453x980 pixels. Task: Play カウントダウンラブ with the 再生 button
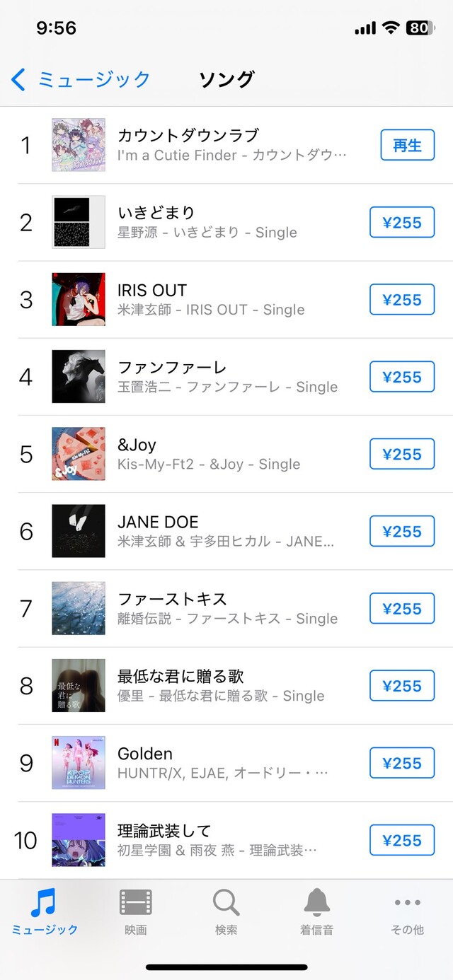coord(407,145)
